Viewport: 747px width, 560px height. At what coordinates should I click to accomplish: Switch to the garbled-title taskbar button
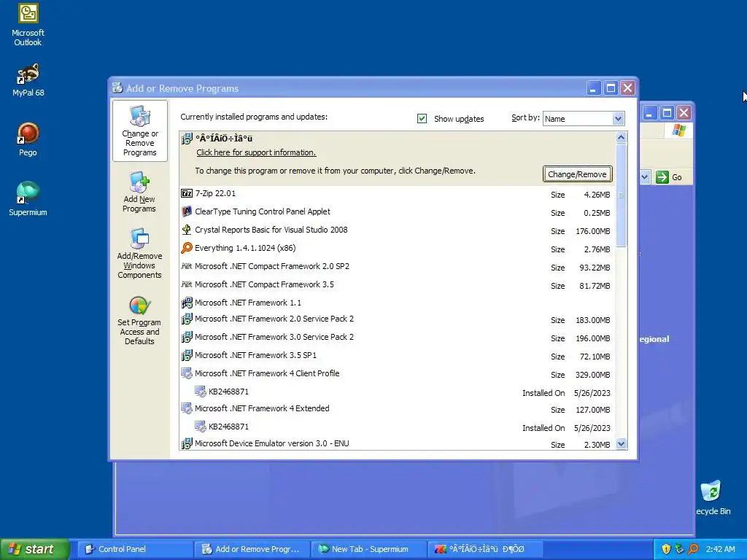pyautogui.click(x=485, y=549)
